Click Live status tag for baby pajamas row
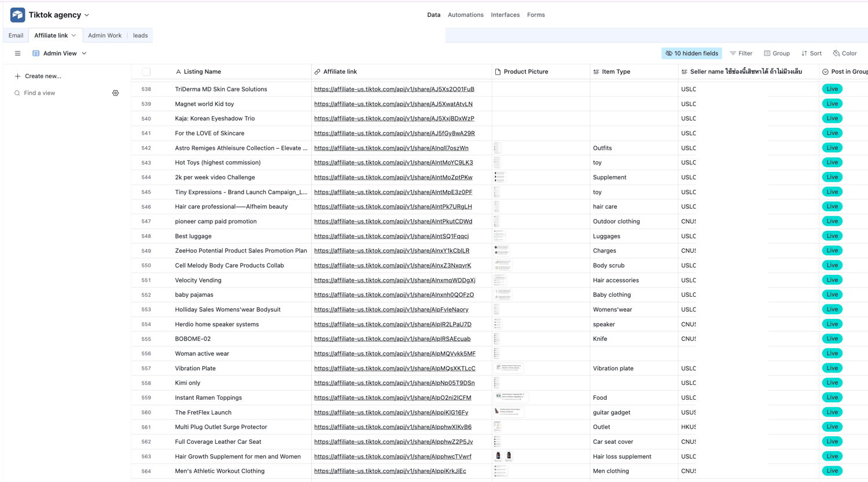 (832, 295)
